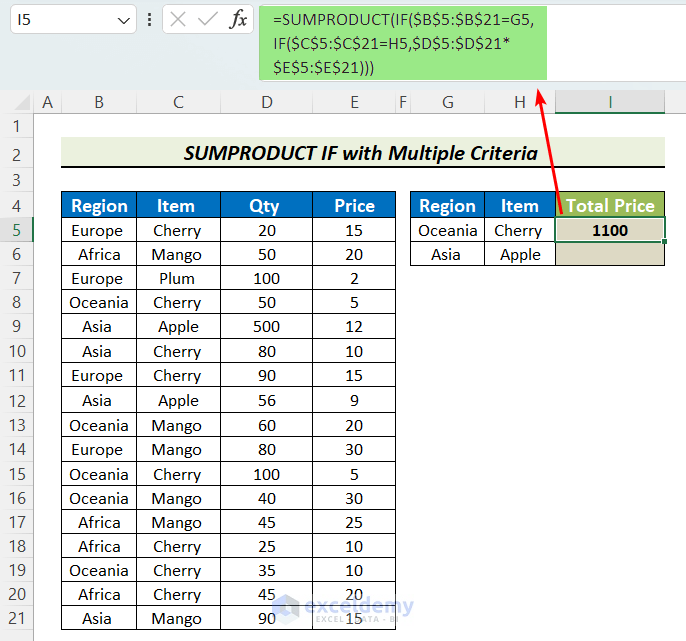Select quantity cell 35 in row 19
Viewport: 686px width, 641px height.
tap(266, 570)
